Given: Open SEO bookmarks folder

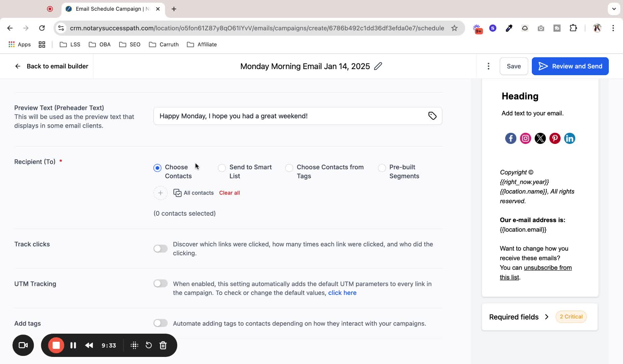Looking at the screenshot, I should point(130,44).
